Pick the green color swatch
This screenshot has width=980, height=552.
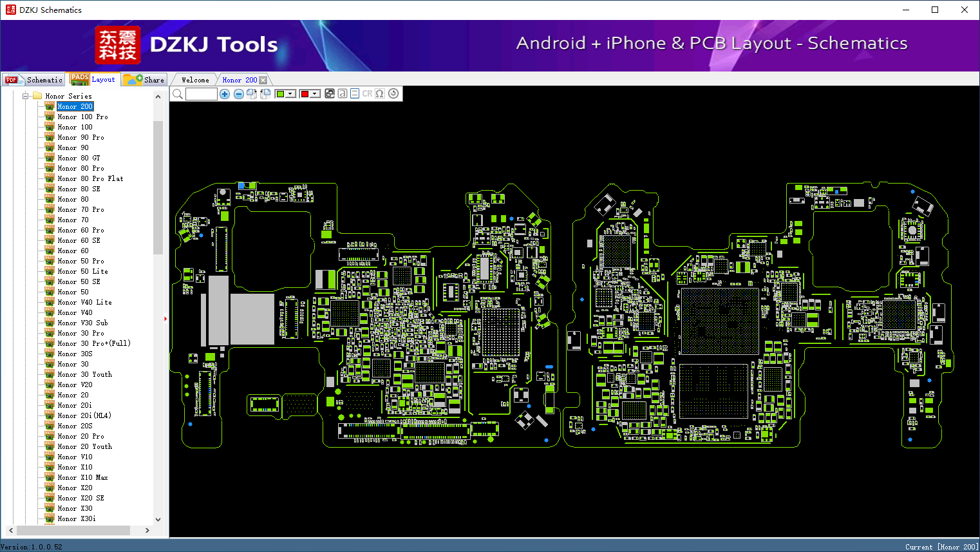(281, 94)
